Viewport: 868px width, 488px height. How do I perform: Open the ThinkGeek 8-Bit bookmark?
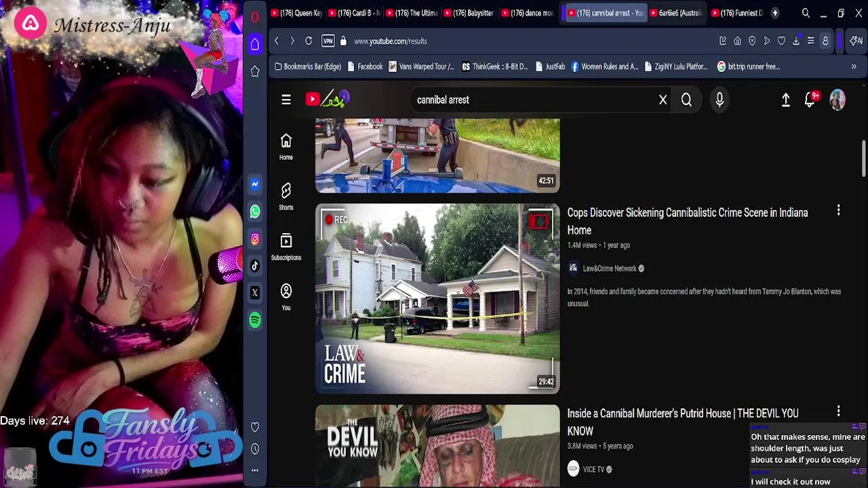[495, 66]
